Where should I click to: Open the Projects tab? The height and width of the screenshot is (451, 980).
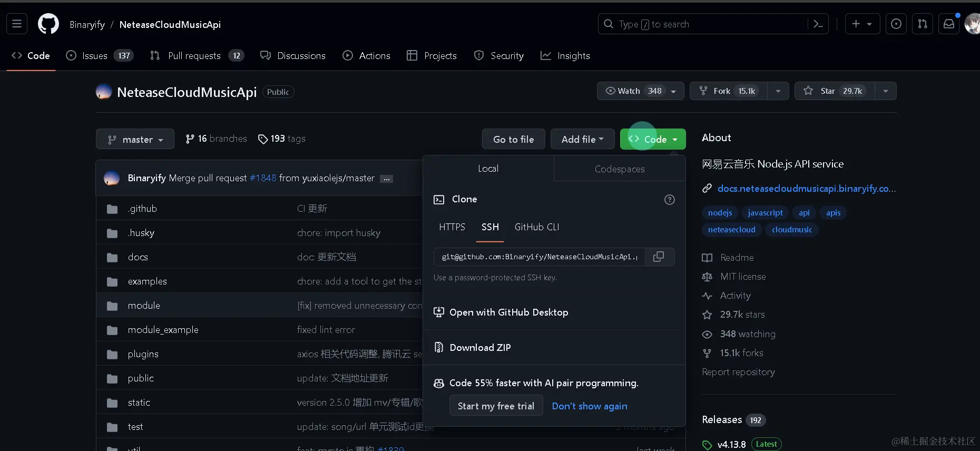[432, 56]
